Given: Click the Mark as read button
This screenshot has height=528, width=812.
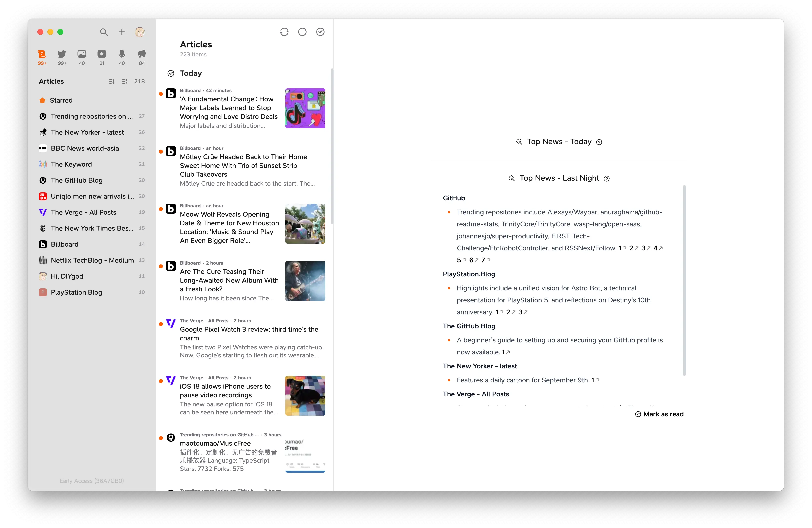Looking at the screenshot, I should tap(659, 414).
